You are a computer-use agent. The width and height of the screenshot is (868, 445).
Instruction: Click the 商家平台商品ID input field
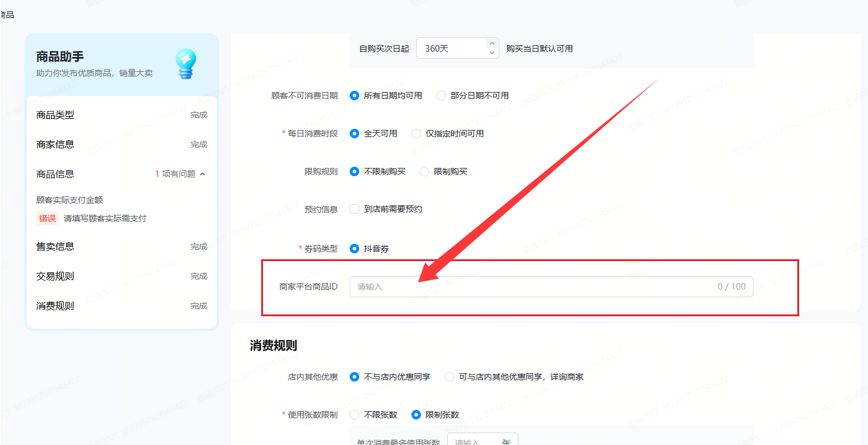tap(534, 287)
